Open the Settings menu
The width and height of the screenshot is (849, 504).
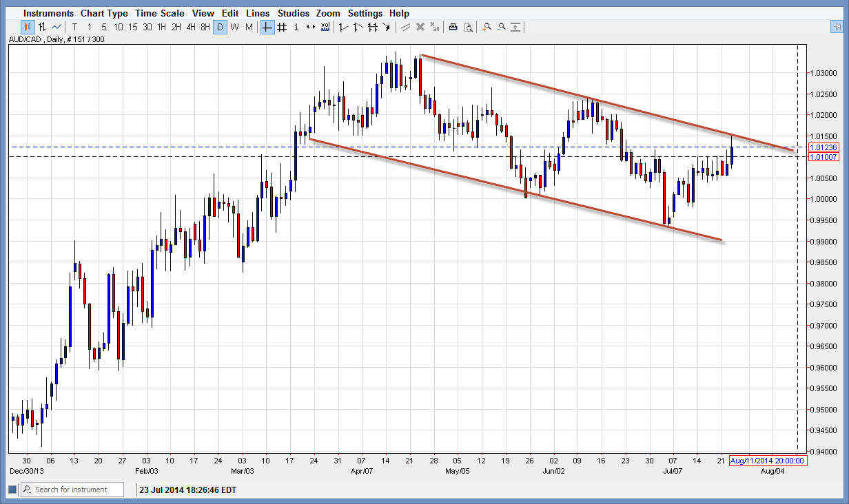pyautogui.click(x=365, y=12)
